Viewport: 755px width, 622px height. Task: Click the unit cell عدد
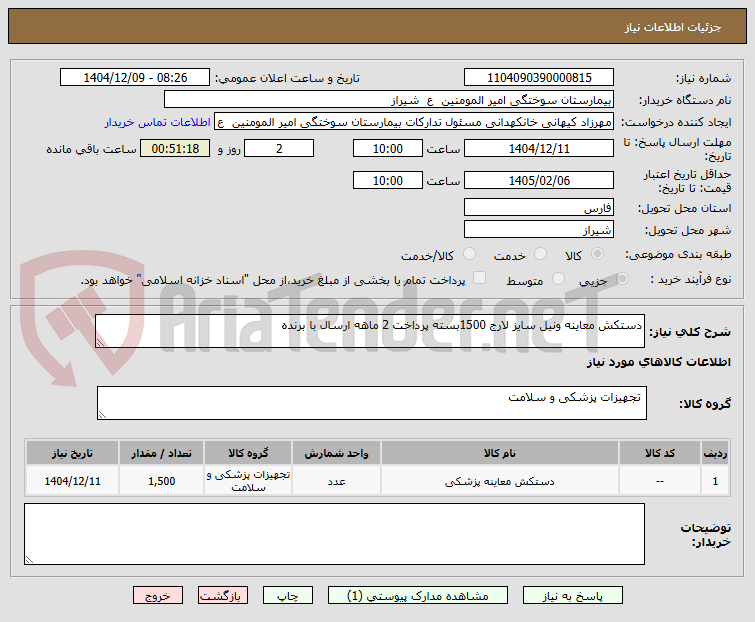click(336, 481)
